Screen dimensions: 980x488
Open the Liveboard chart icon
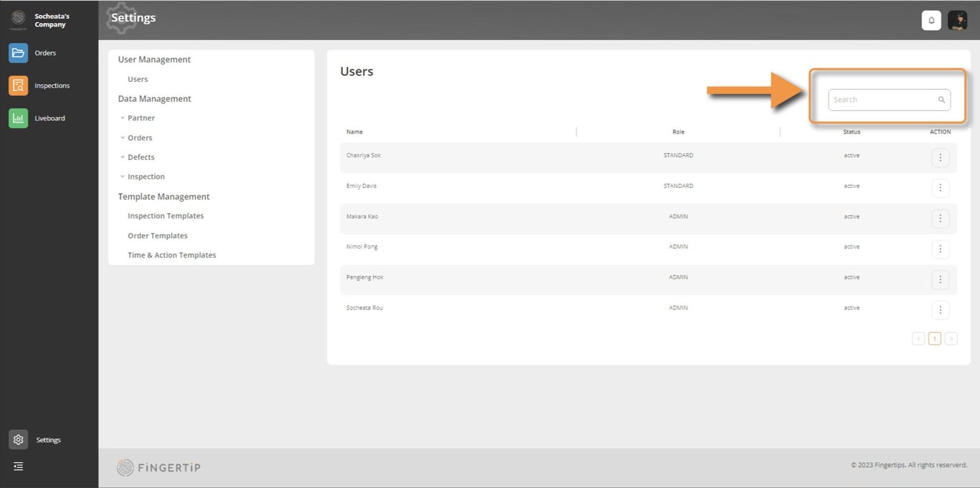coord(19,118)
